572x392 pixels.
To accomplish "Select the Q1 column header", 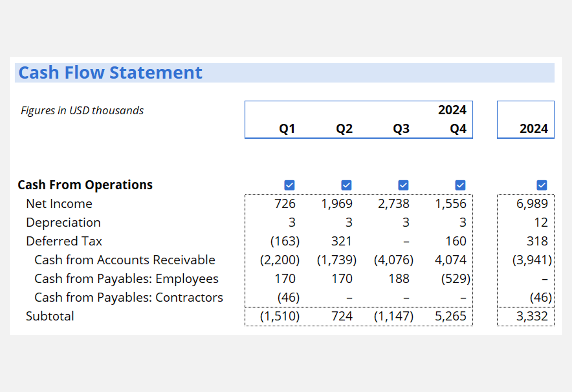I will [287, 129].
